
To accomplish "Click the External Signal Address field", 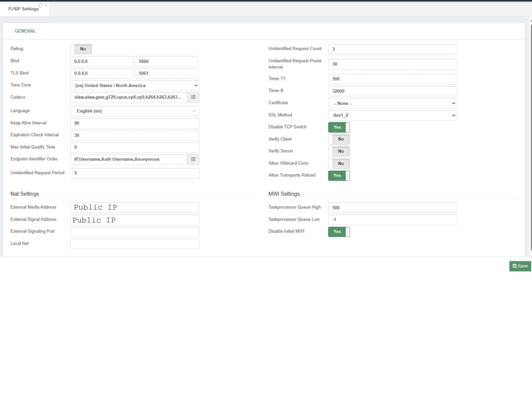I will tap(135, 220).
